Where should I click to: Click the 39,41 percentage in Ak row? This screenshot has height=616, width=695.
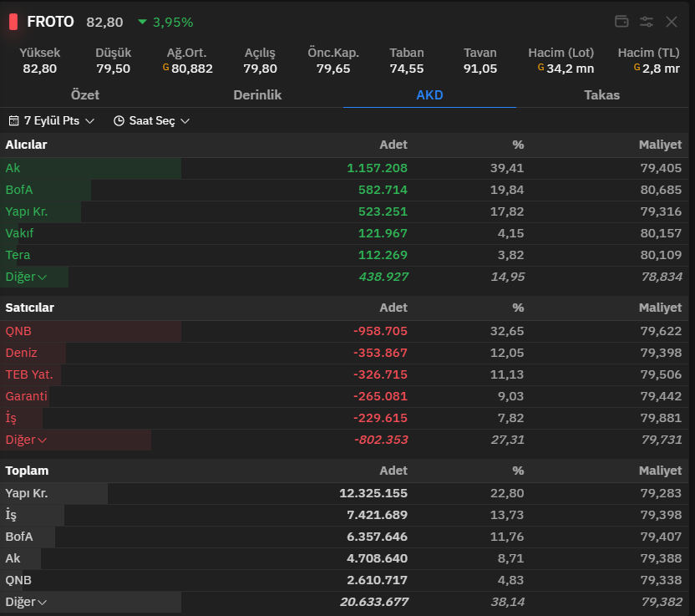(506, 169)
